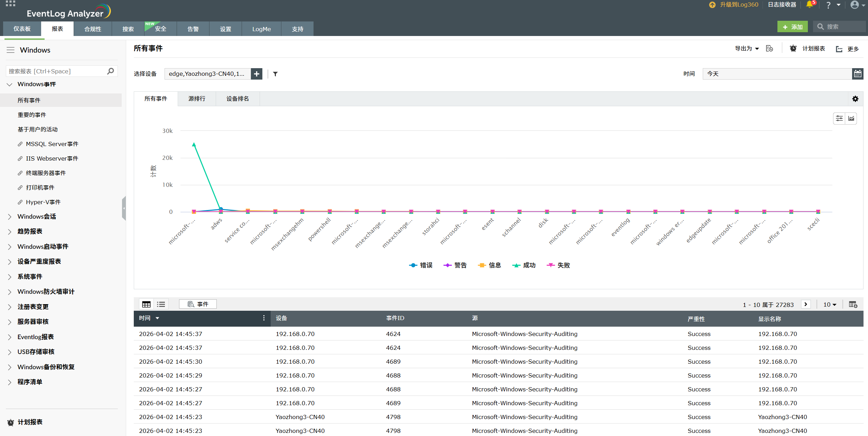Click the device filter funnel icon
Viewport: 868px width, 436px height.
pyautogui.click(x=275, y=74)
